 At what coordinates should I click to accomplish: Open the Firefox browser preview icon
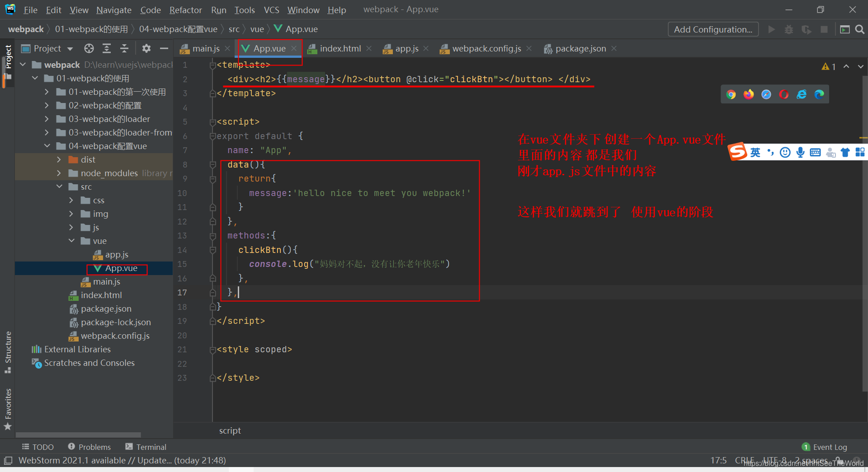749,94
